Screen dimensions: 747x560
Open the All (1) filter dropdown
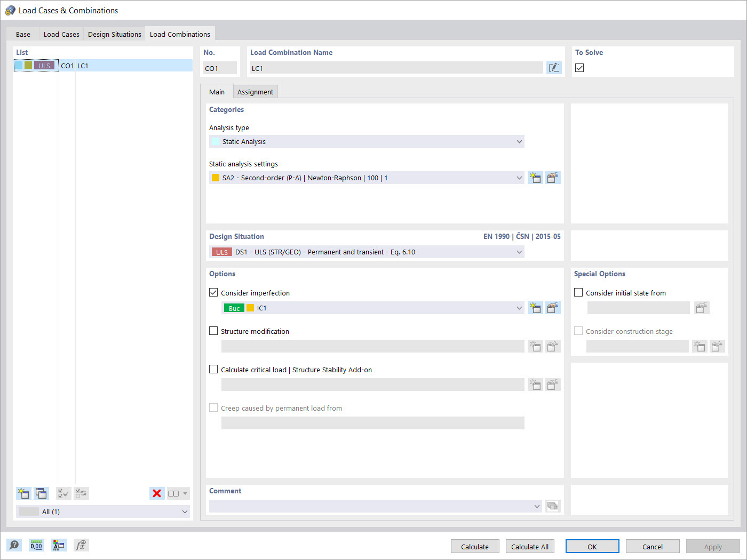point(103,511)
